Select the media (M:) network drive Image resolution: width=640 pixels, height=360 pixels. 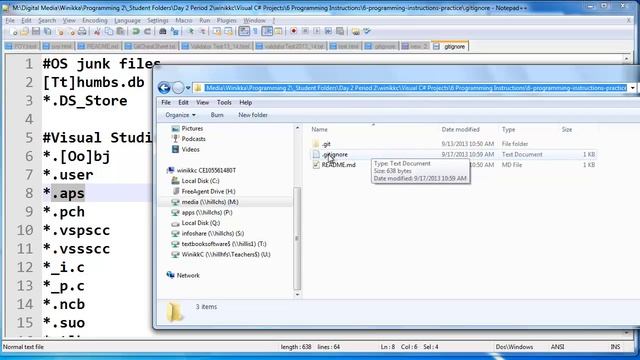[210, 202]
